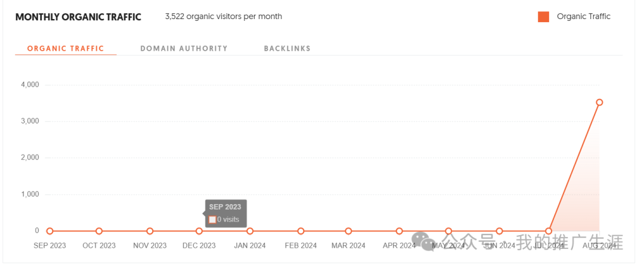Image resolution: width=644 pixels, height=268 pixels.
Task: Click the orange Organic Traffic legend swatch
Action: pyautogui.click(x=543, y=17)
